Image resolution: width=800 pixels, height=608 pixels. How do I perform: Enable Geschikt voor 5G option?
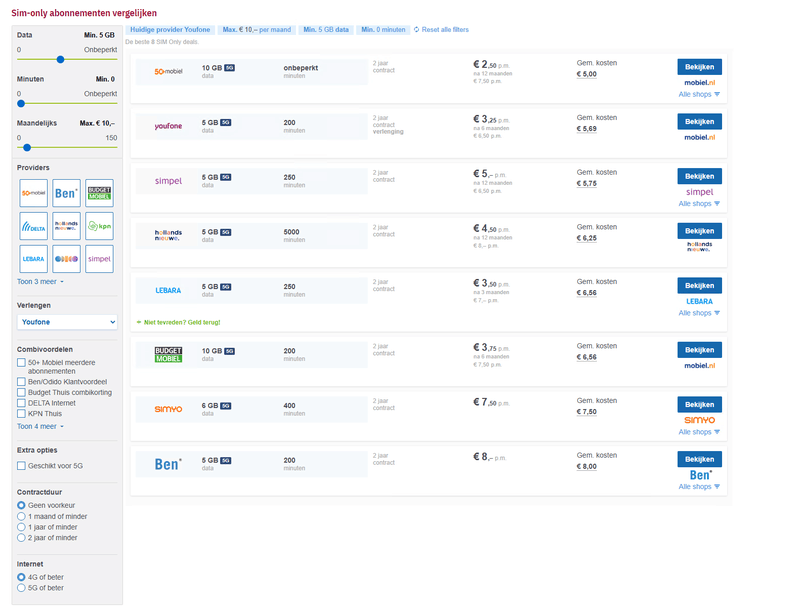pos(21,466)
